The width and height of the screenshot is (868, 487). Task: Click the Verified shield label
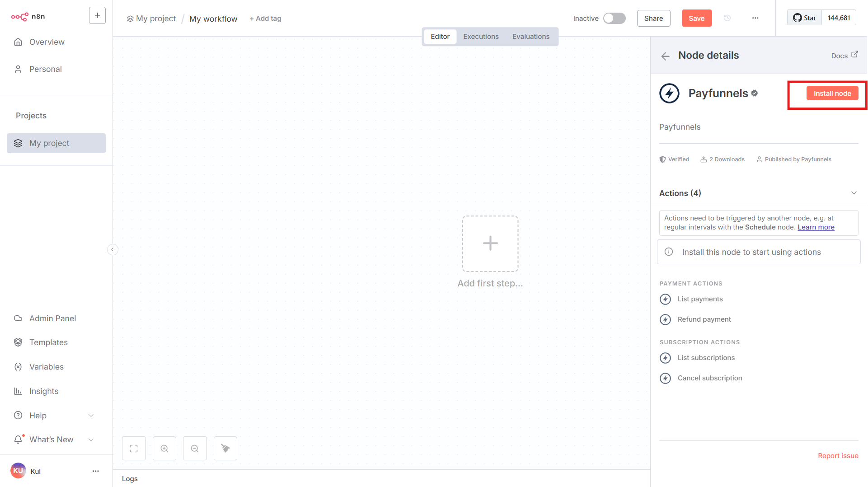674,159
